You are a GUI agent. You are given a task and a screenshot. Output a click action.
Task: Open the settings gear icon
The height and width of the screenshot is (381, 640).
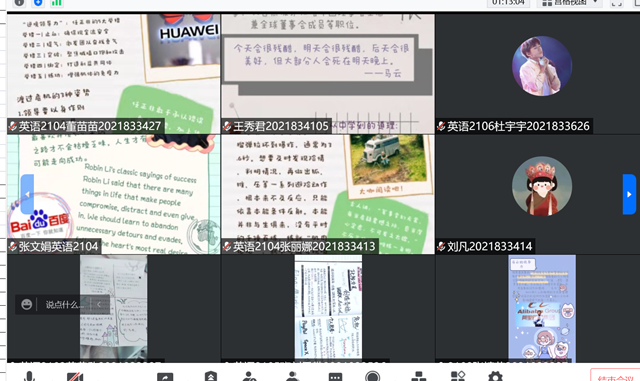click(x=495, y=376)
